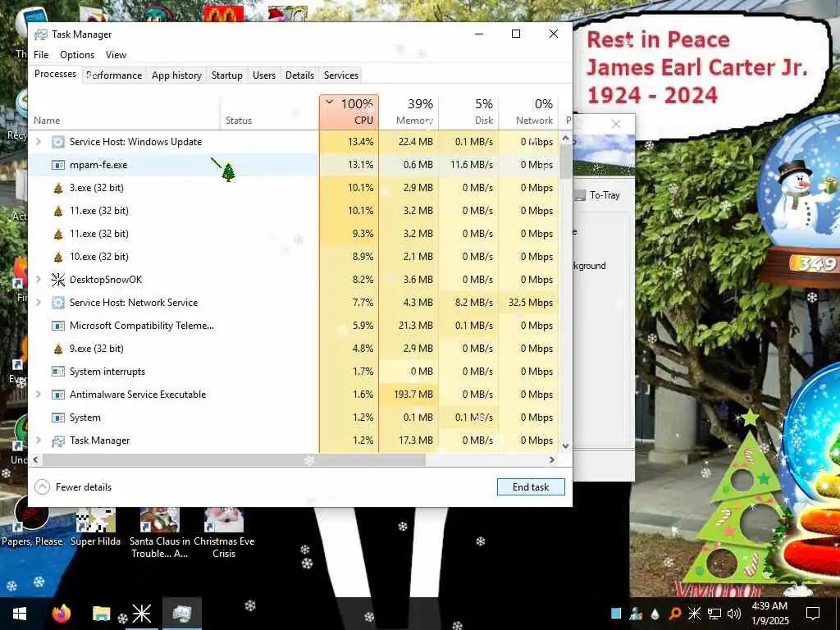Open Santa Claus in Trouble desktop shortcut
The width and height of the screenshot is (840, 630).
coord(160,533)
